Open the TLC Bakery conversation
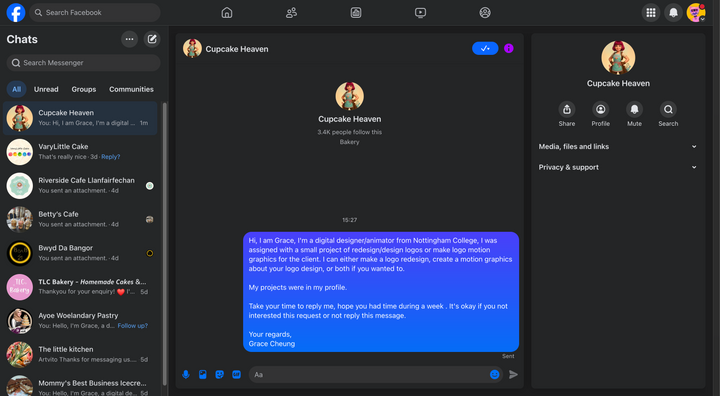This screenshot has width=720, height=396. [80, 287]
